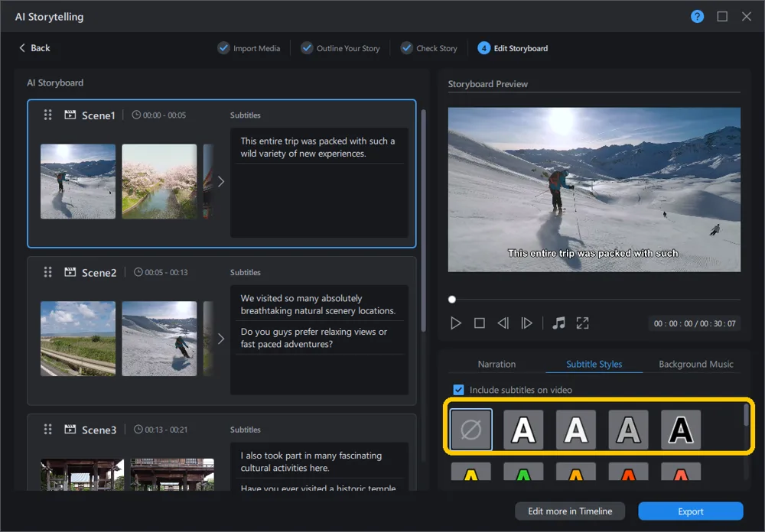Select first white outlined A subtitle style
Viewport: 765px width, 532px height.
coord(523,430)
